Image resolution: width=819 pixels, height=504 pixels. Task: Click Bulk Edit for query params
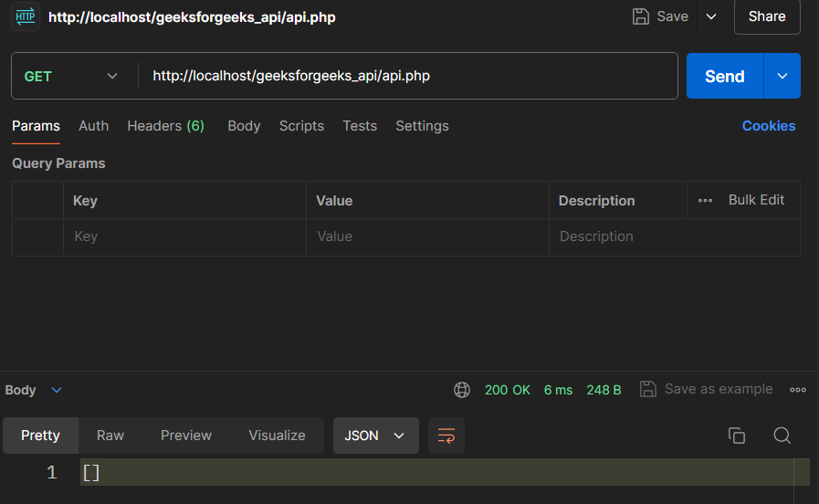tap(756, 200)
